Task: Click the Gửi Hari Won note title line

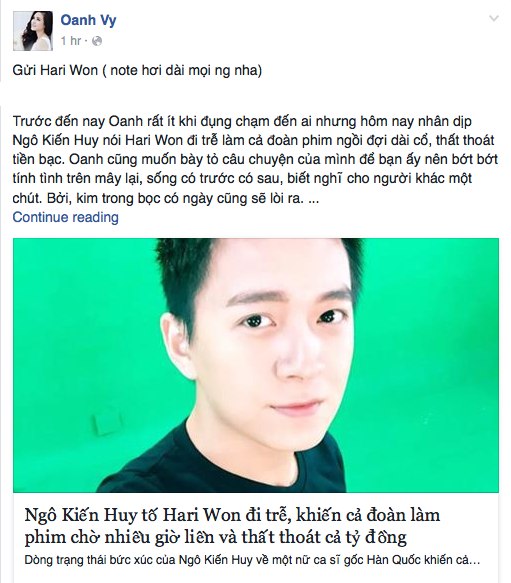Action: pyautogui.click(x=137, y=70)
